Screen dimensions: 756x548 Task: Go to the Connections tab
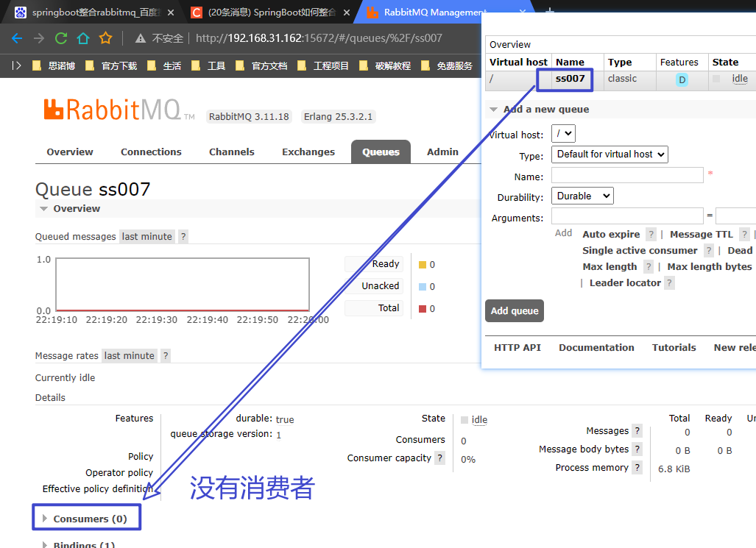click(x=151, y=152)
